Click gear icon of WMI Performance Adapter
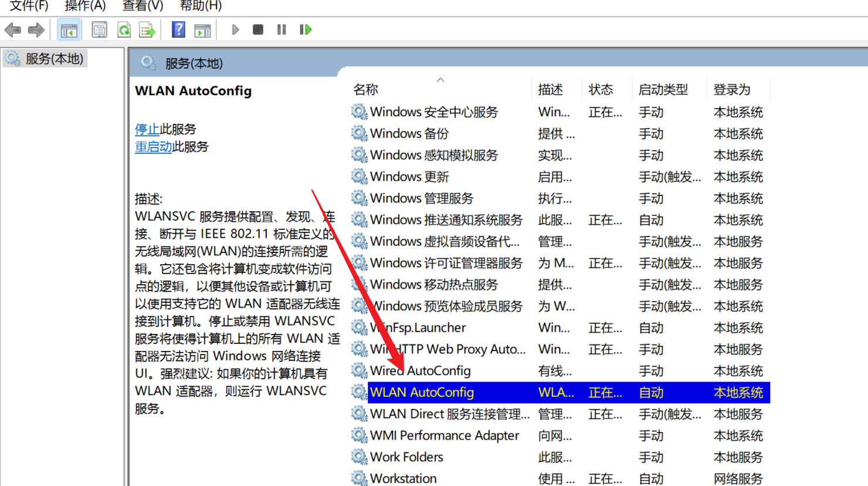This screenshot has width=868, height=486. pos(359,436)
